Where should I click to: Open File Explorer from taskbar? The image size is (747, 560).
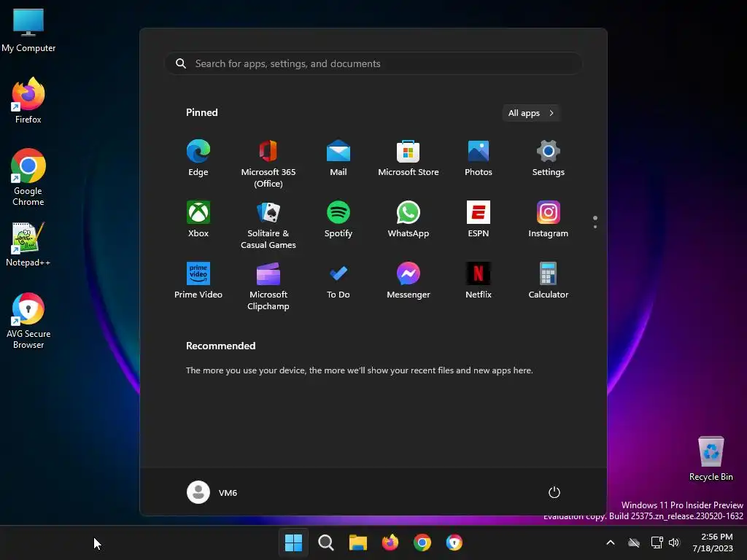pos(357,542)
